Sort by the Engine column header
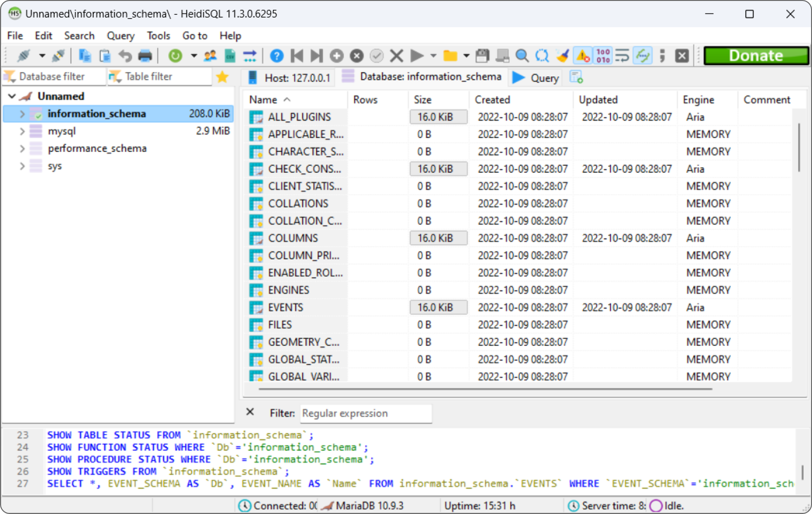Image resolution: width=812 pixels, height=514 pixels. pos(707,100)
